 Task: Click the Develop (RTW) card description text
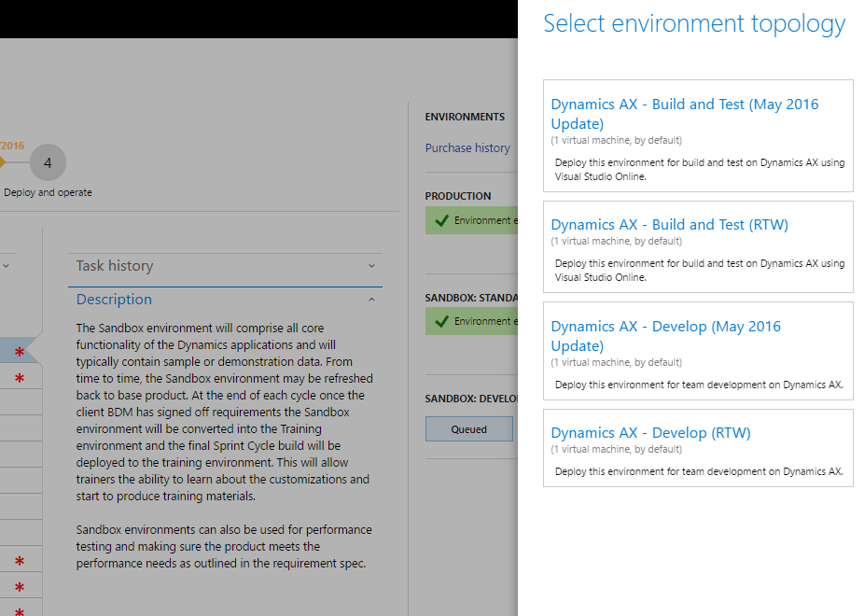698,471
